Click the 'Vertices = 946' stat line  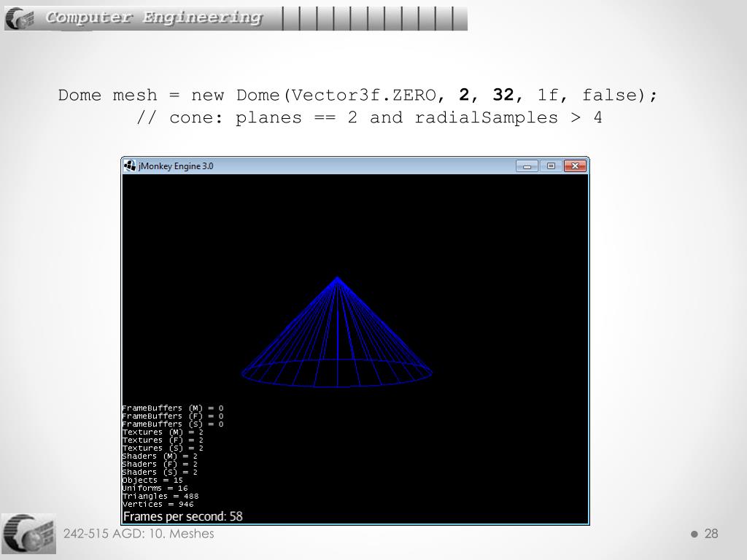[x=158, y=504]
